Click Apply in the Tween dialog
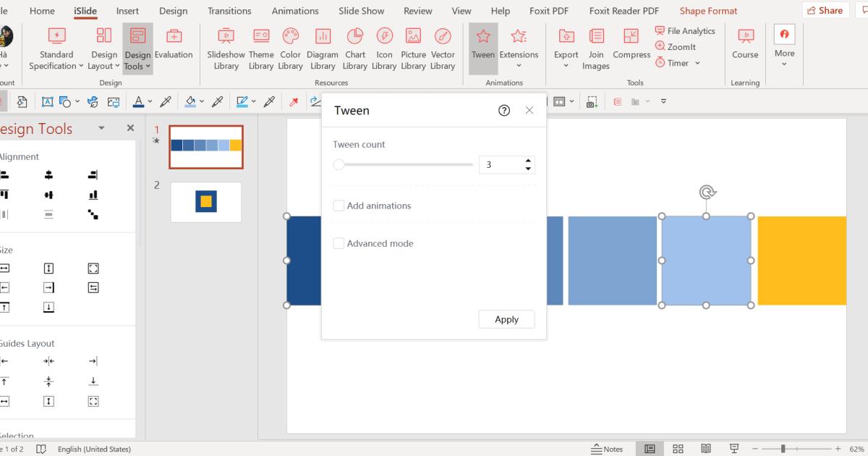This screenshot has width=868, height=456. [506, 319]
